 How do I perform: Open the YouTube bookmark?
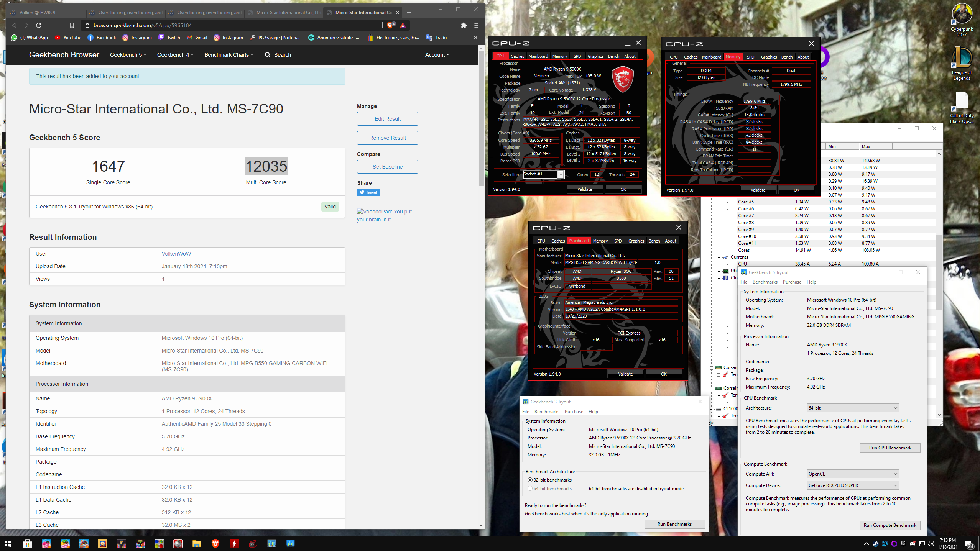pos(68,38)
